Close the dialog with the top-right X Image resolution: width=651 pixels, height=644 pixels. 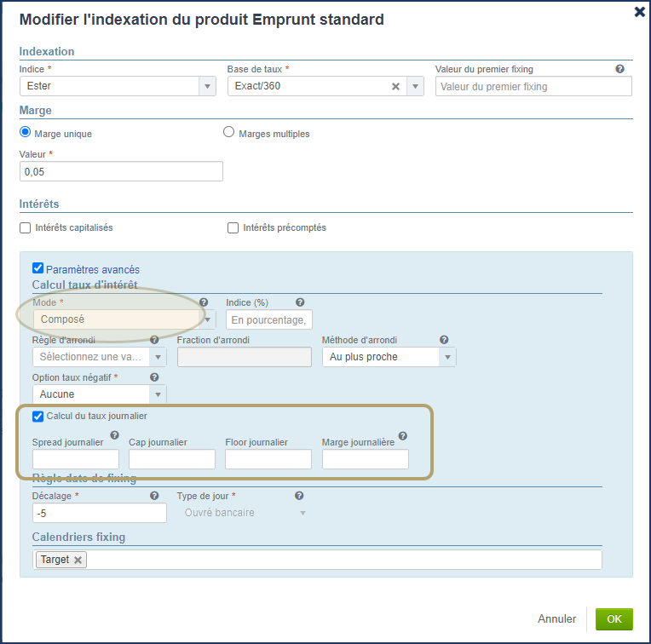[640, 12]
